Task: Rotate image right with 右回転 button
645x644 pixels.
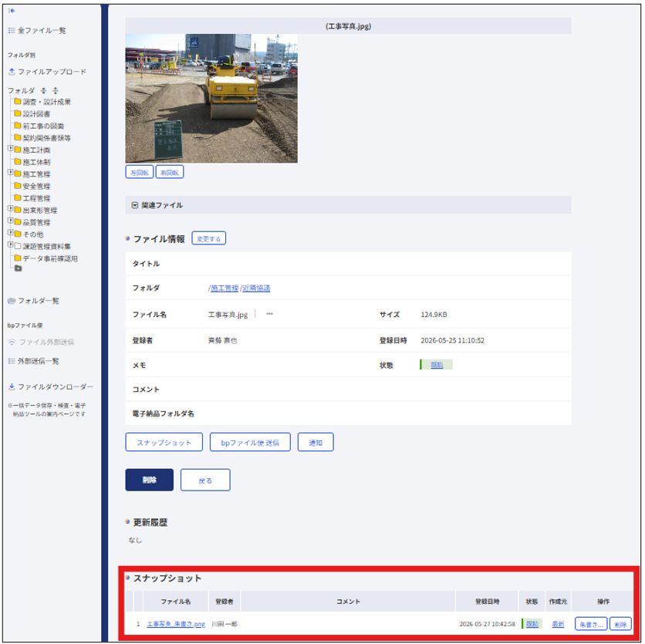Action: (170, 172)
